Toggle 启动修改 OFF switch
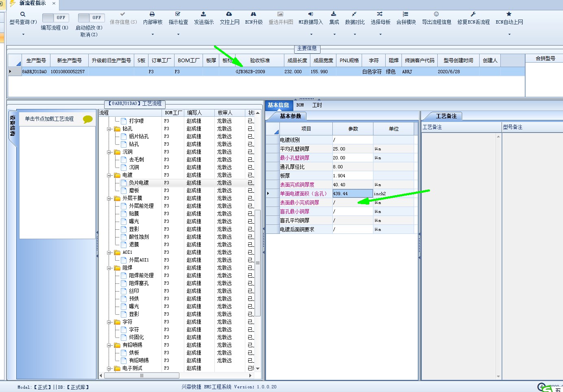The width and height of the screenshot is (563, 392). [91, 18]
